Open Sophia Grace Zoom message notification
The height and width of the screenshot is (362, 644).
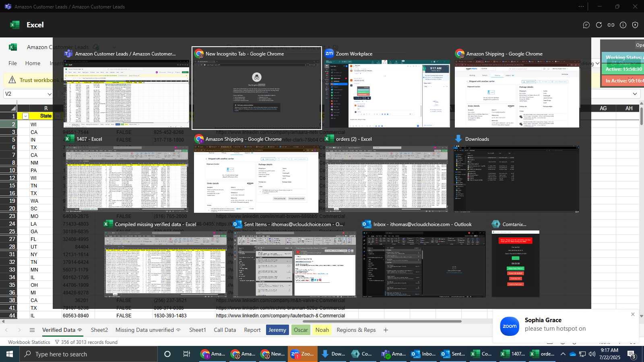click(566, 326)
